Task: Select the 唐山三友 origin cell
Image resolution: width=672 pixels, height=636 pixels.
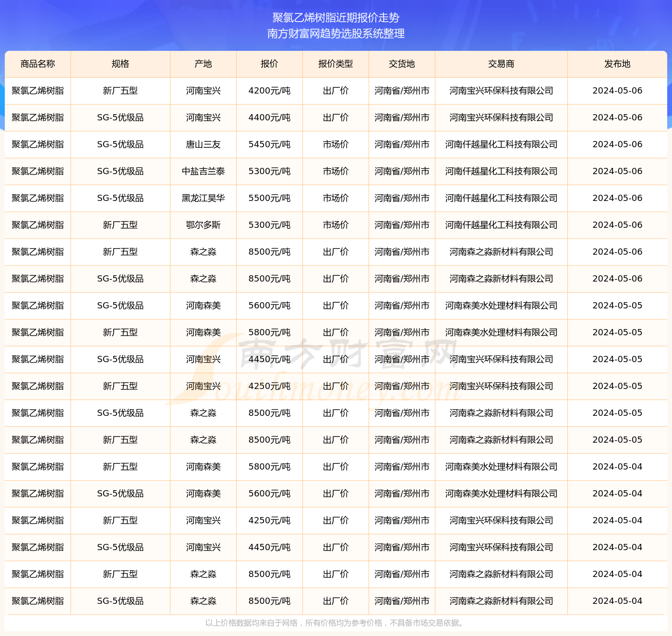Action: [x=204, y=144]
